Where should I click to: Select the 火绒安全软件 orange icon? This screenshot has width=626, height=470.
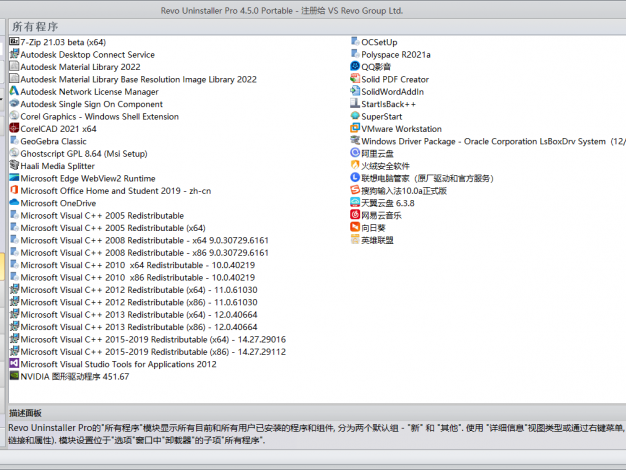[355, 165]
